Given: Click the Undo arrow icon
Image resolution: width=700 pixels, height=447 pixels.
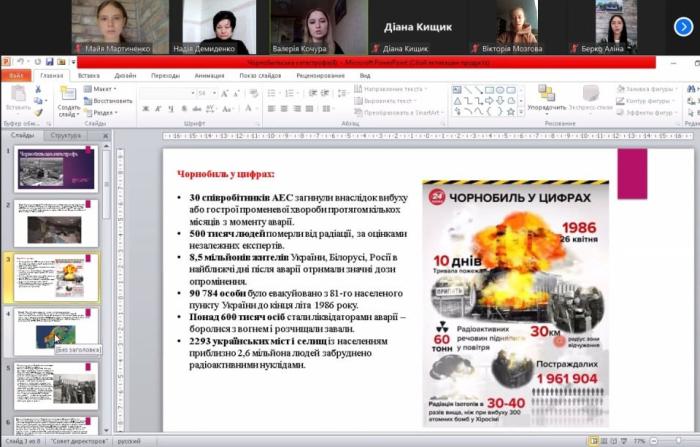Looking at the screenshot, I should pyautogui.click(x=21, y=62).
